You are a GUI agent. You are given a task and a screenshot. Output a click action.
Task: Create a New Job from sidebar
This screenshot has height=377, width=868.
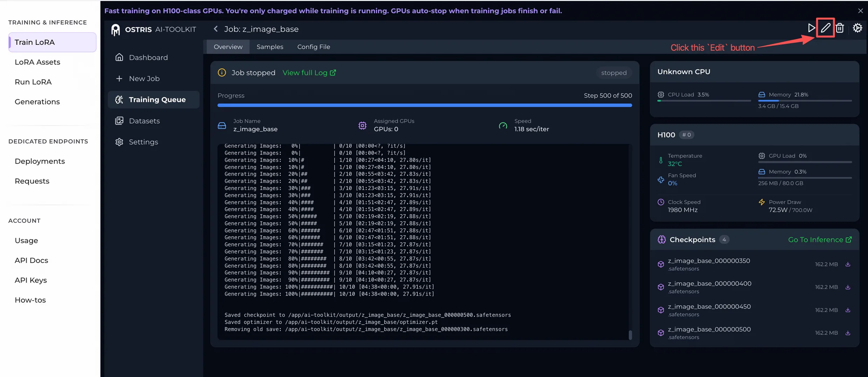coord(144,79)
